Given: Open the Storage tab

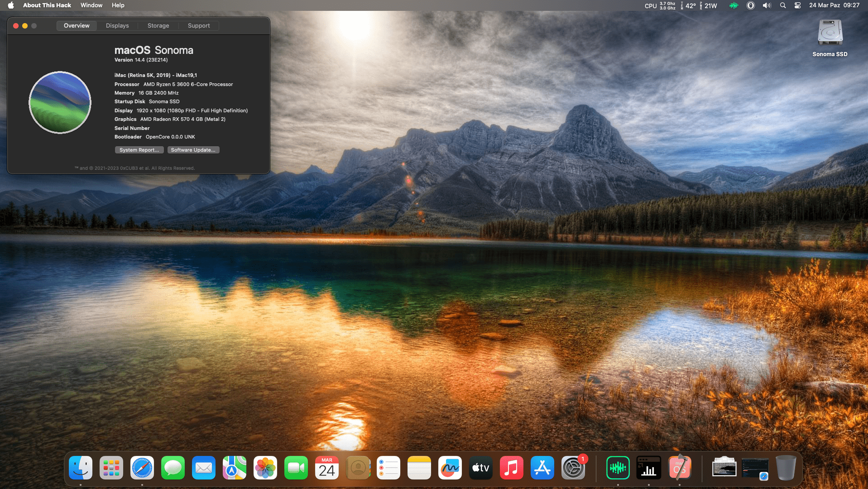Looking at the screenshot, I should point(158,26).
